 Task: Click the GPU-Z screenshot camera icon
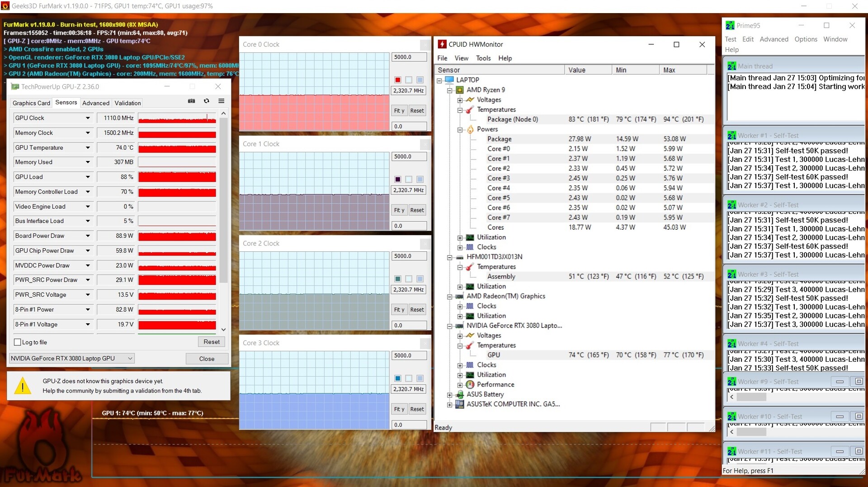192,101
